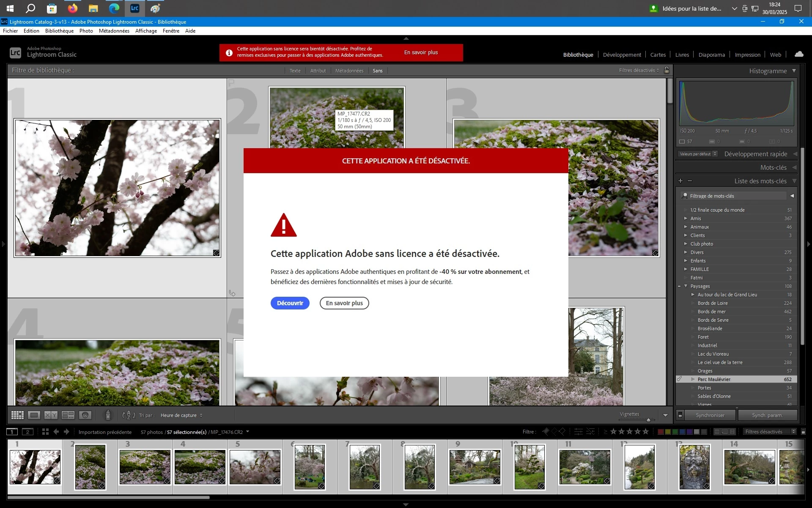Toggle the auto-sync switch beside Synchroniser
This screenshot has height=508, width=812.
pos(680,415)
